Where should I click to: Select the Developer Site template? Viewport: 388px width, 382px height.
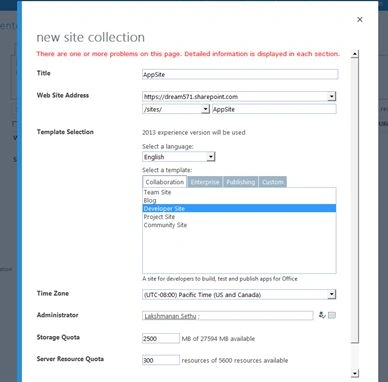click(x=239, y=209)
